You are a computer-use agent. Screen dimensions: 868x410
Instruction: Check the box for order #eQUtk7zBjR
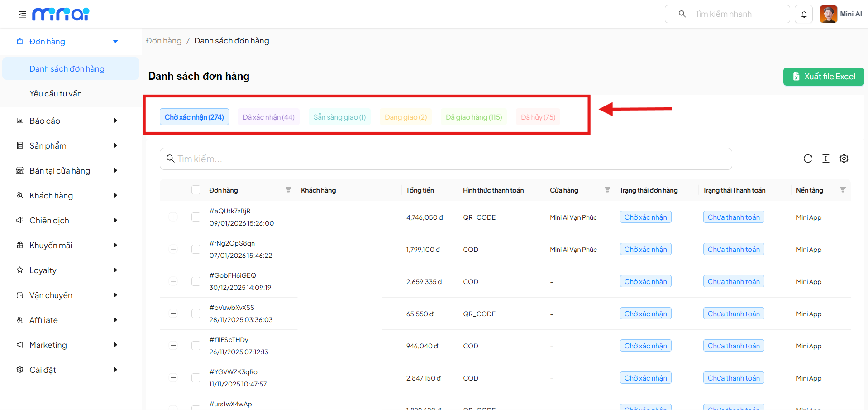click(x=196, y=217)
